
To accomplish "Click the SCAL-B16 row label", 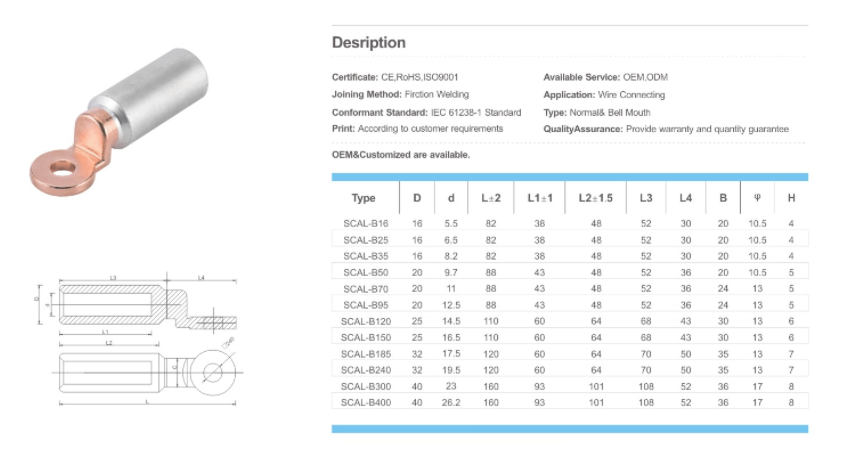I will tap(365, 223).
